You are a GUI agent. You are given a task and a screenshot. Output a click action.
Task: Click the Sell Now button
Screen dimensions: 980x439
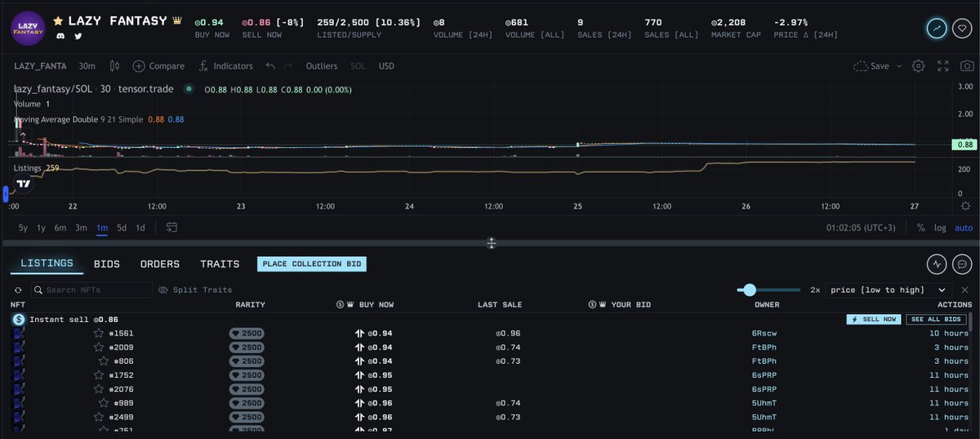pyautogui.click(x=873, y=320)
